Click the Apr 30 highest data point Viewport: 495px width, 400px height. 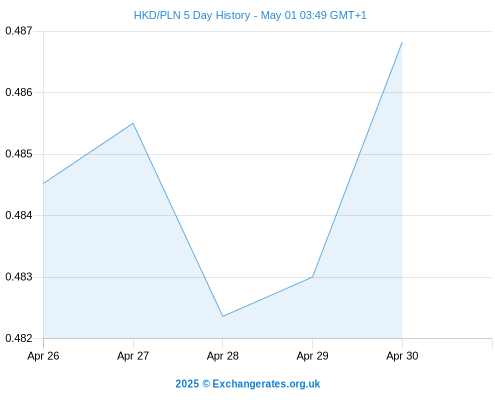point(402,43)
